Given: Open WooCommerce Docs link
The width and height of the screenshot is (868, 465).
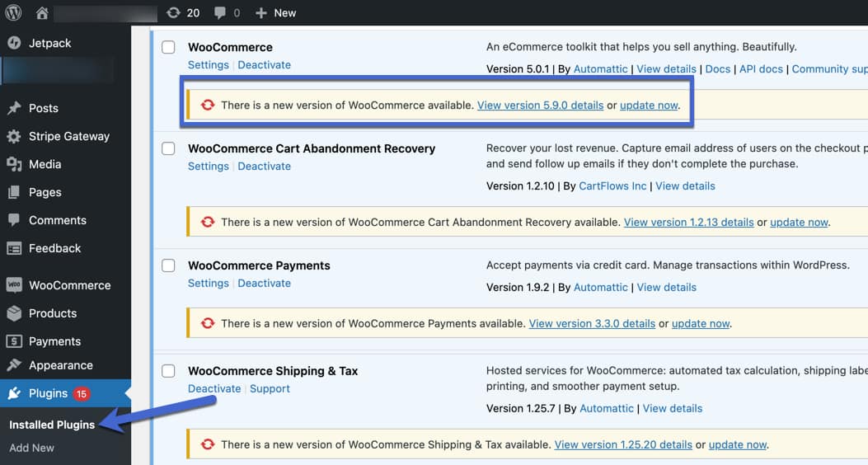Looking at the screenshot, I should [x=717, y=69].
